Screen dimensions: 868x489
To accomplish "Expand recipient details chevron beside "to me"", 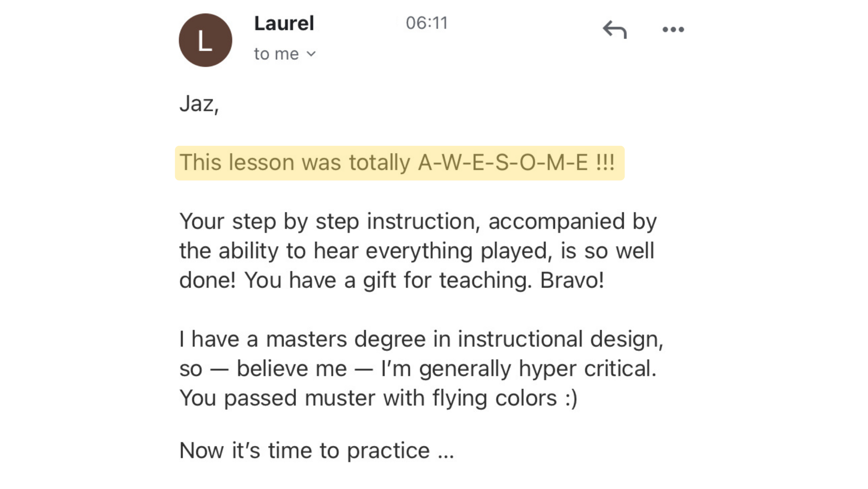I will pos(311,54).
